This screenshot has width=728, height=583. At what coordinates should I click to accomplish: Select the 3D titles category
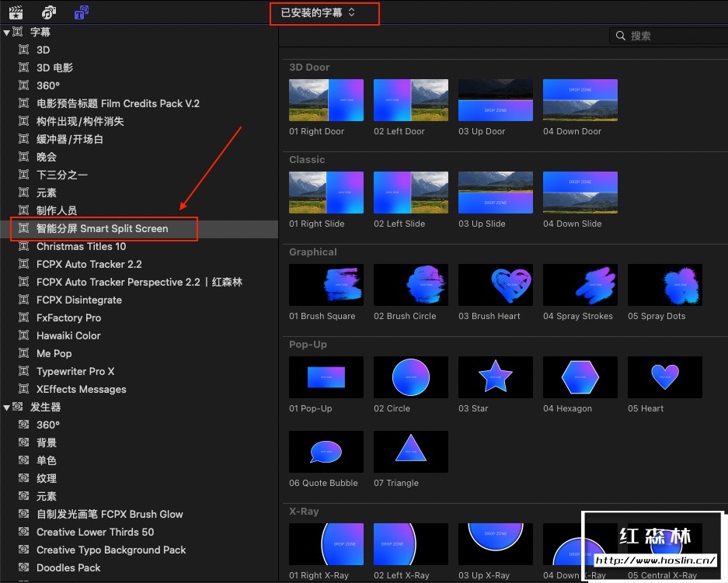pos(44,50)
